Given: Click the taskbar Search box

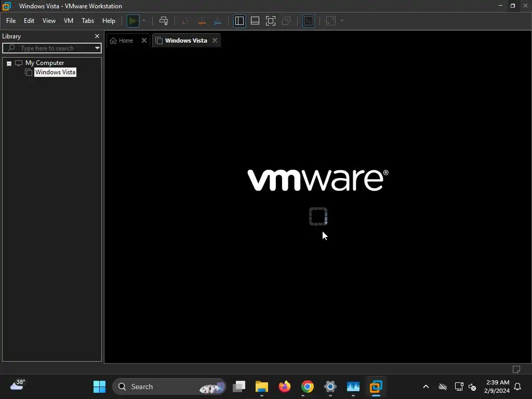Looking at the screenshot, I should pos(169,387).
